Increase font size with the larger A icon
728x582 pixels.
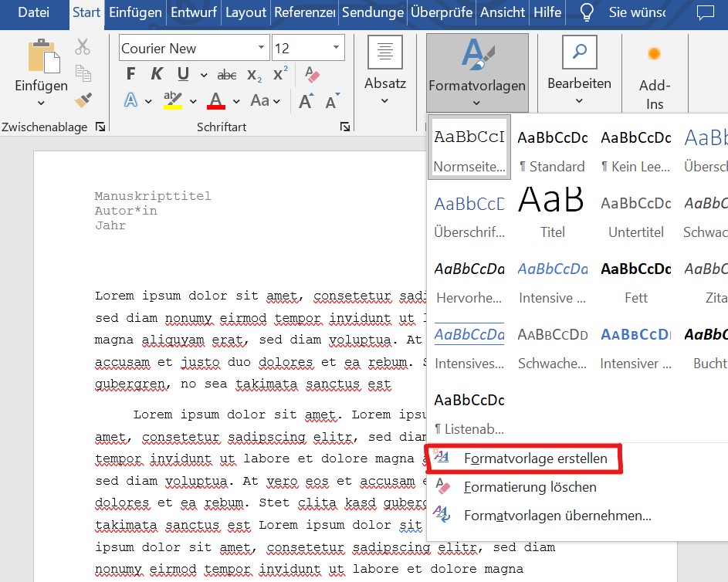pos(306,101)
